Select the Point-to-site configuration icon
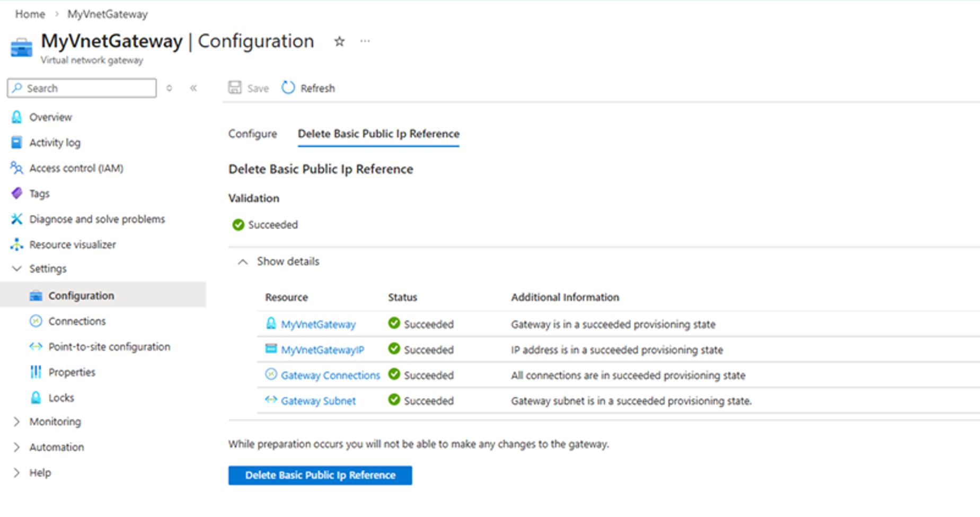980x517 pixels. [36, 346]
